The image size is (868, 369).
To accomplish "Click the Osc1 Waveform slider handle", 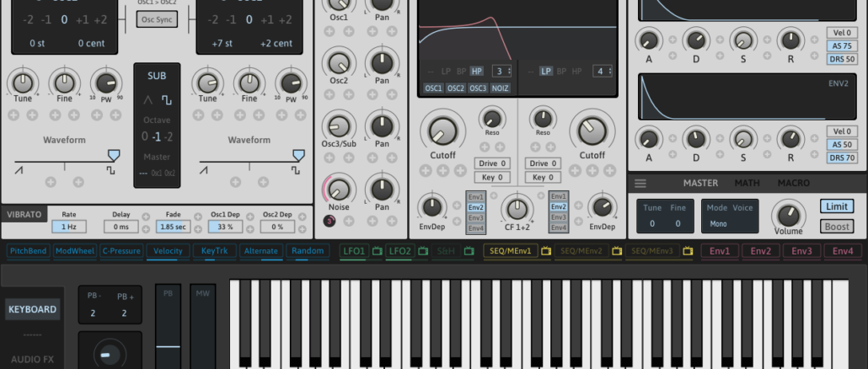I will 114,155.
